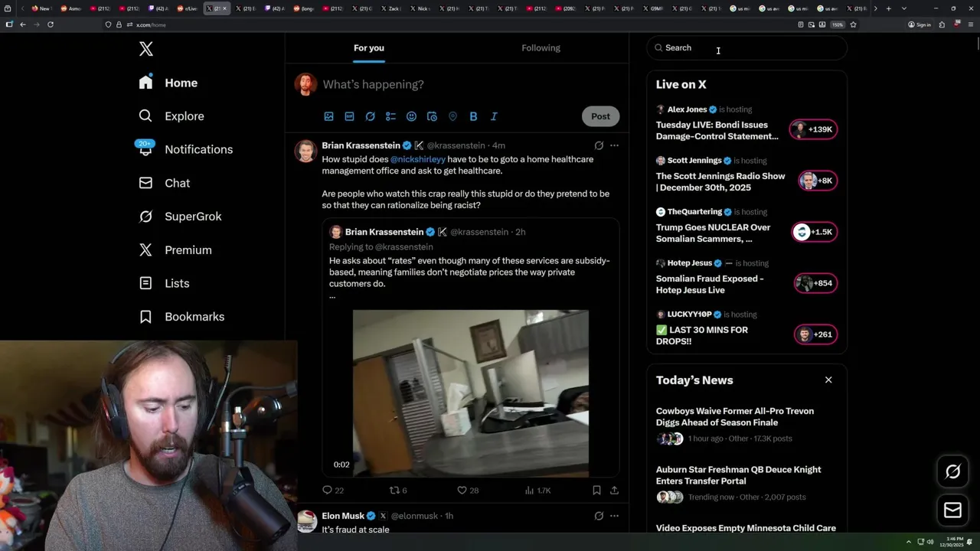Tag a location in the composer
Screen dimensions: 980x551
452,116
